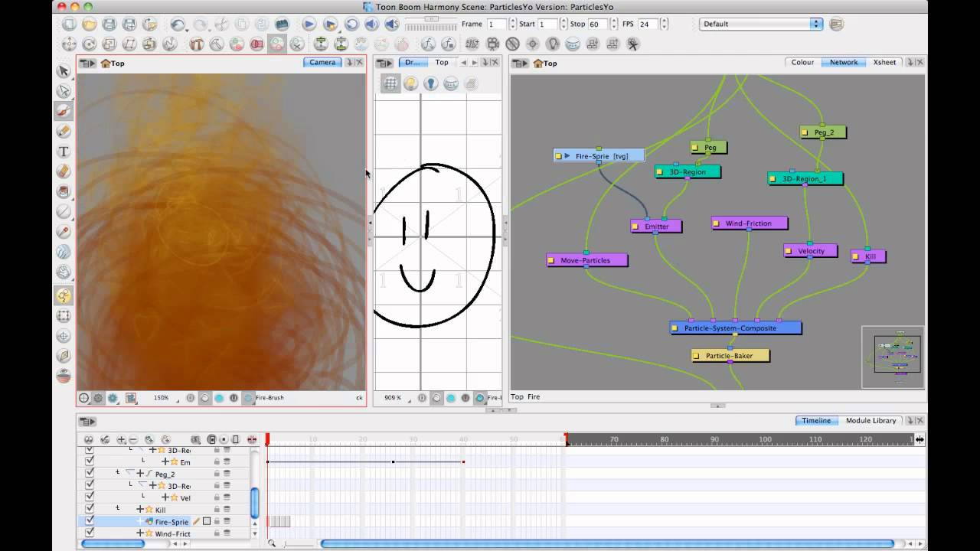The width and height of the screenshot is (980, 551).
Task: Uncheck the Peg_2 layer checkbox
Action: point(90,473)
